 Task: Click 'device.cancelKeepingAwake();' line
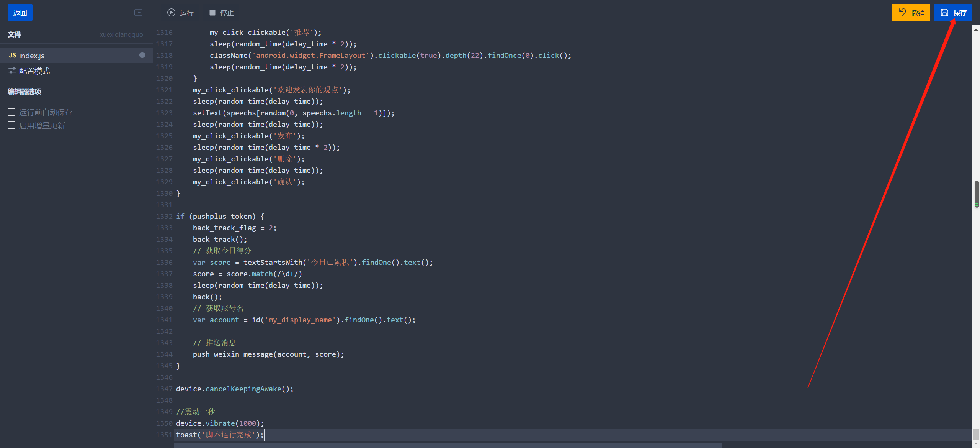pyautogui.click(x=235, y=389)
